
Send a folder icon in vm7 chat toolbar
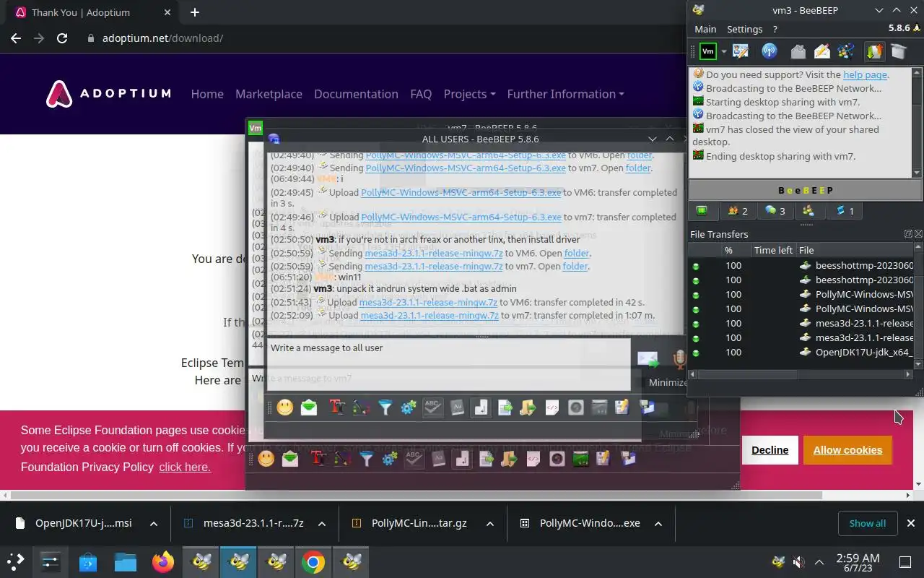510,458
